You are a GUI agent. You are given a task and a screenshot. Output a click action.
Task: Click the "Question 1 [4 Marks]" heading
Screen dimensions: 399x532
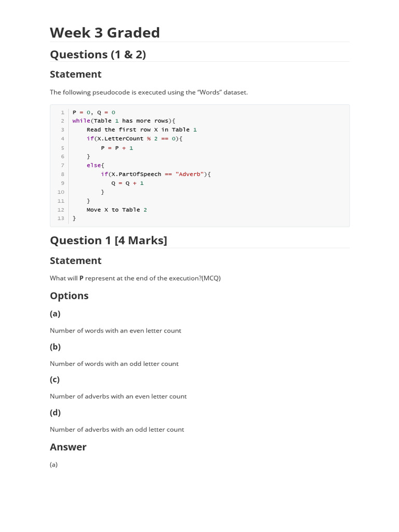[108, 241]
